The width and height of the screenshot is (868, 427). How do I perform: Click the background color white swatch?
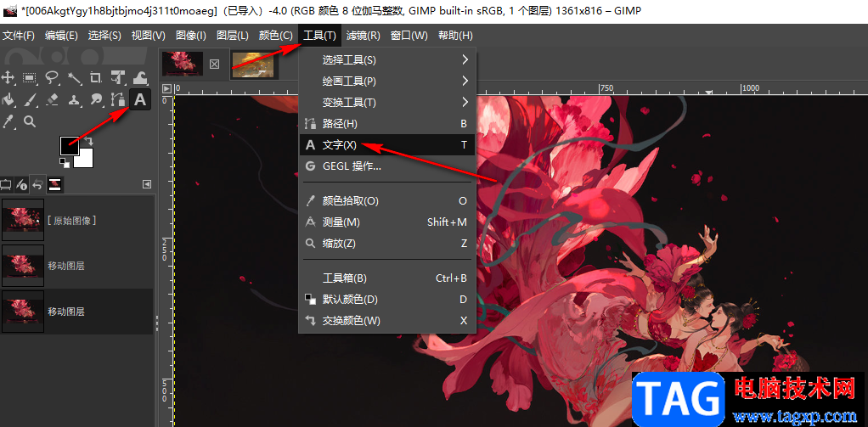coord(85,160)
